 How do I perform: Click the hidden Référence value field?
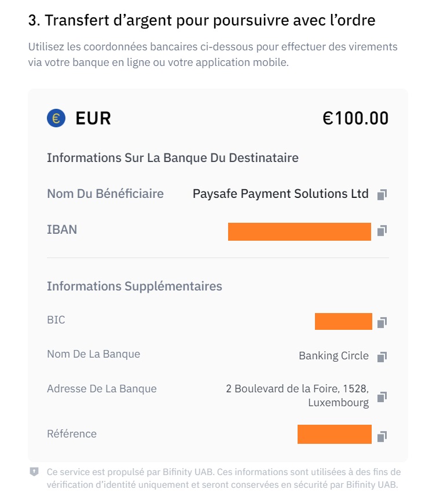coord(334,434)
